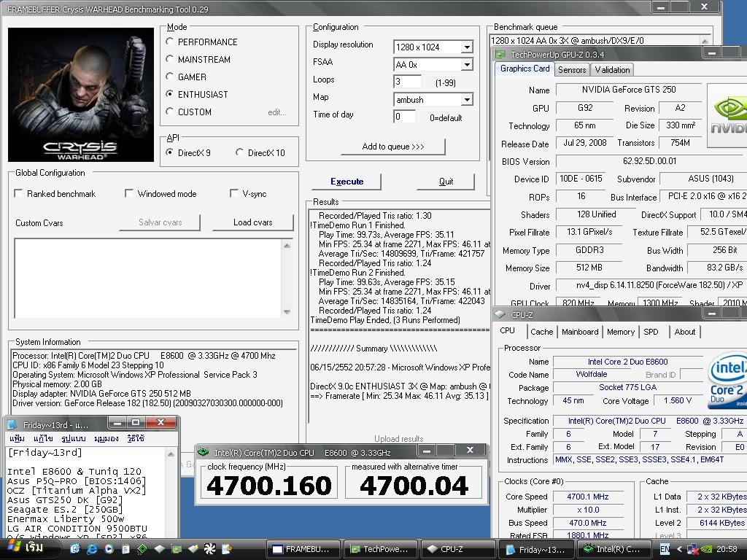This screenshot has width=747, height=560.
Task: Click Execute button
Action: [347, 182]
